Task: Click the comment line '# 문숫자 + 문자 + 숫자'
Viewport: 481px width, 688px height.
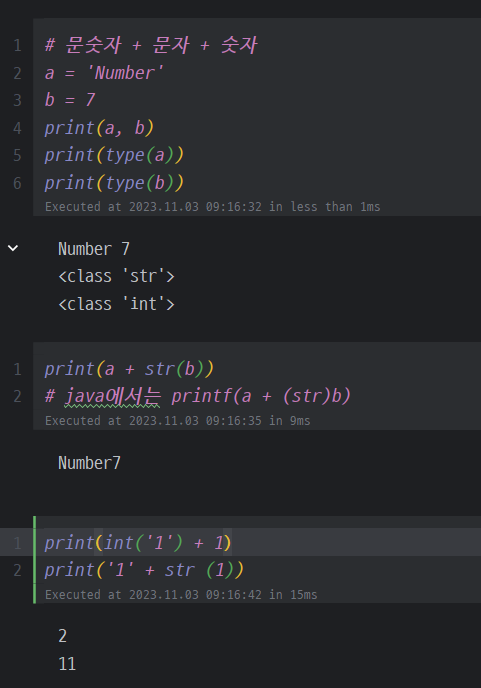Action: pos(151,45)
